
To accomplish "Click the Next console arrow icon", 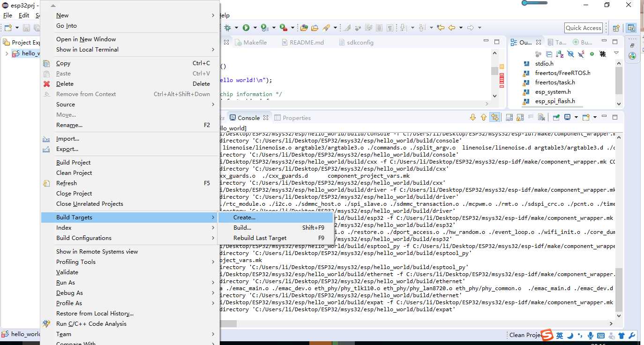I will coord(472,117).
